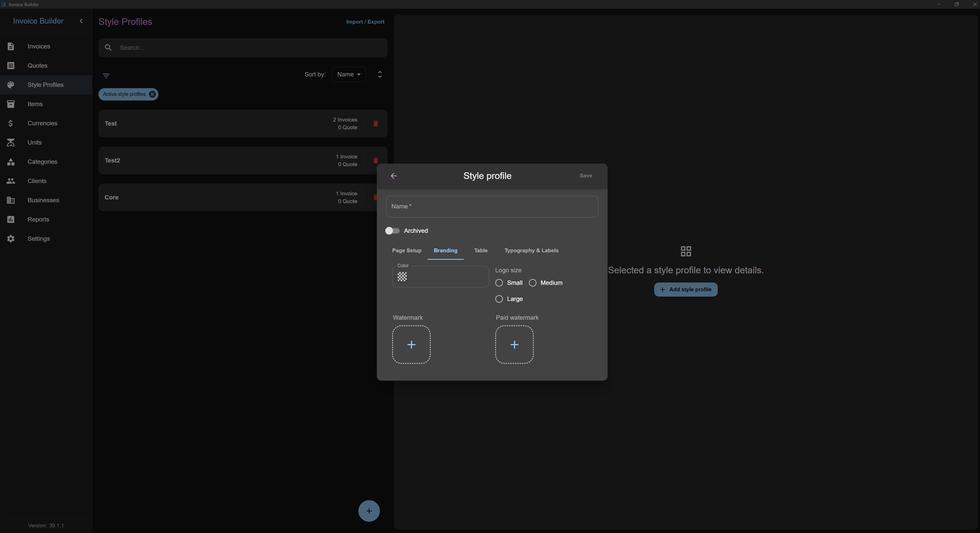
Task: Remove the Active style profiles filter chip
Action: tap(152, 94)
